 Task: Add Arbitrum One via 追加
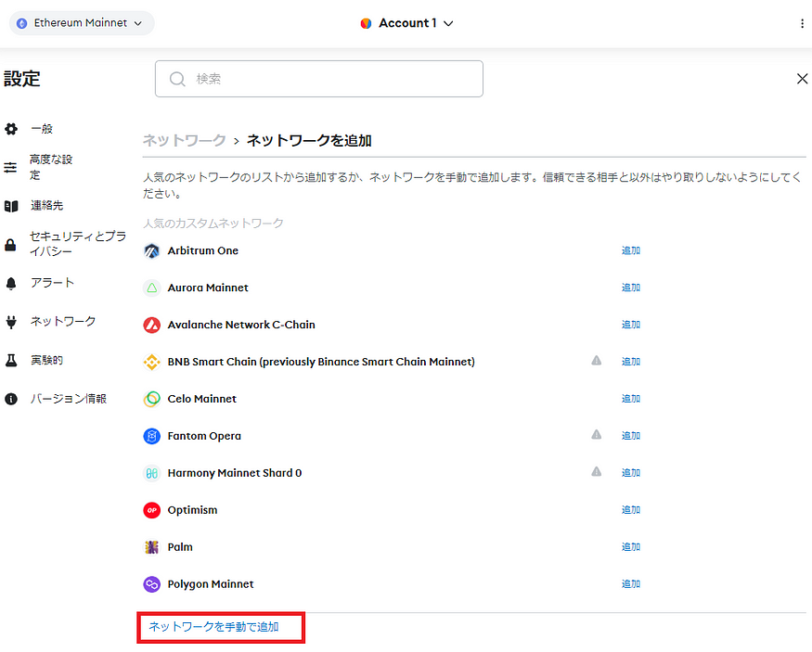(x=631, y=250)
